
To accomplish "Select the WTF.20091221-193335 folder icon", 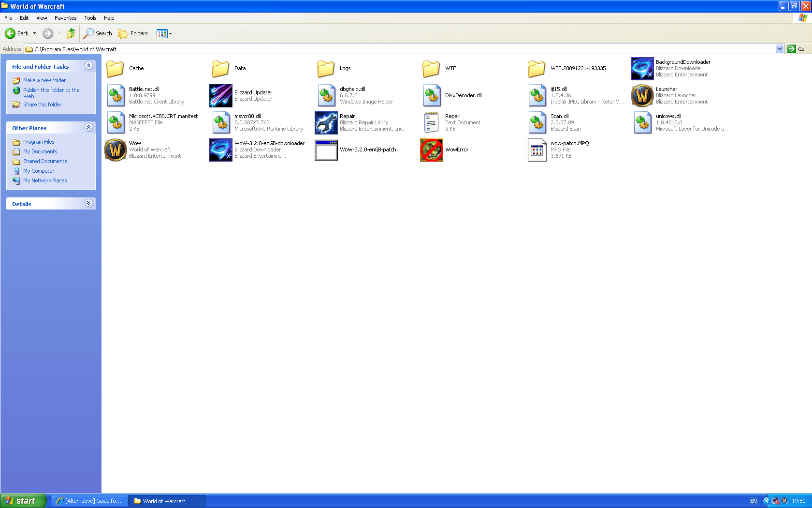I will pyautogui.click(x=537, y=69).
